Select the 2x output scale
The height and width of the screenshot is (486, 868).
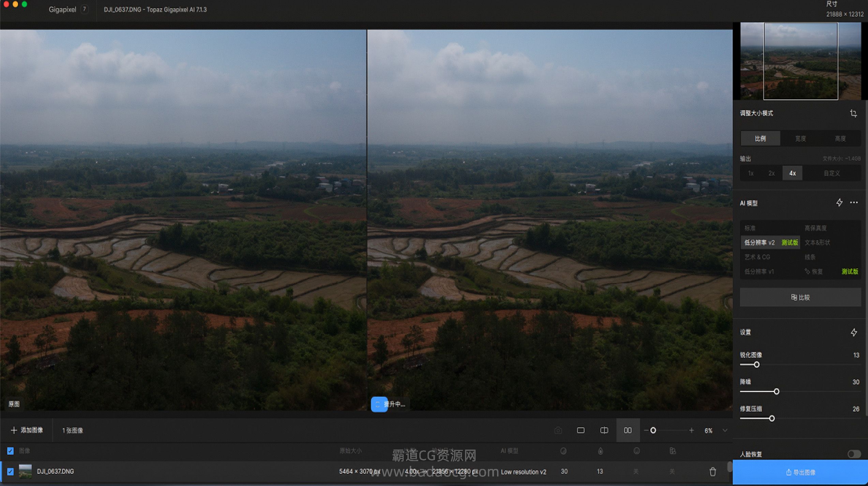coord(772,173)
